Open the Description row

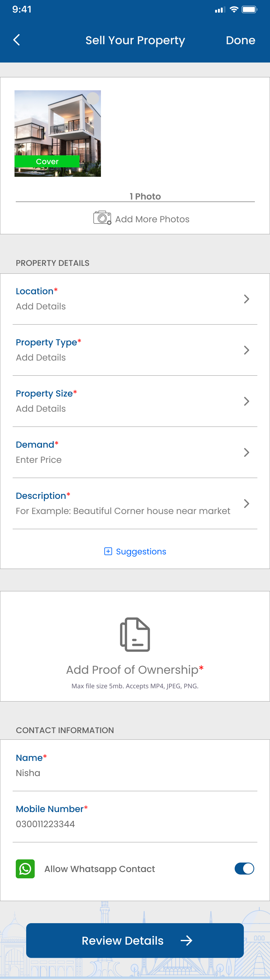[135, 503]
